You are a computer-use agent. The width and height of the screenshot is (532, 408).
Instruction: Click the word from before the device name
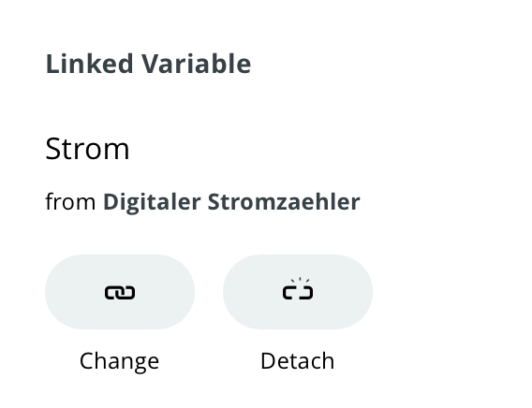point(70,202)
